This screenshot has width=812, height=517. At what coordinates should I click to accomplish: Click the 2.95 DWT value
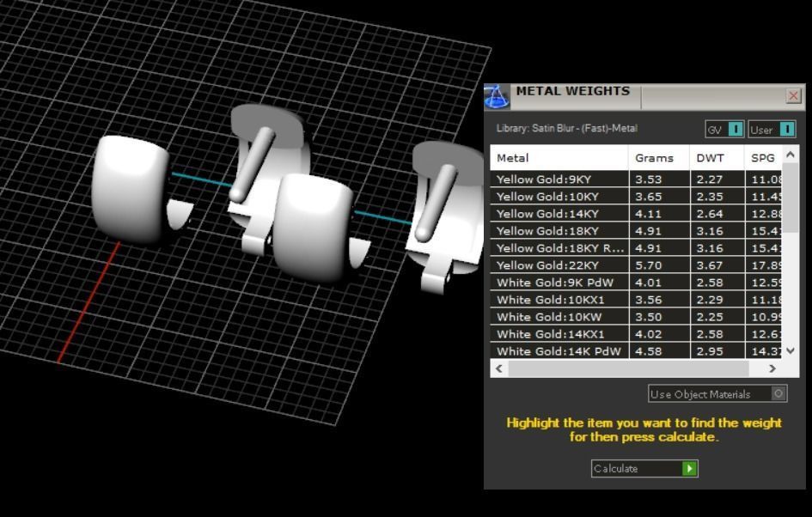pyautogui.click(x=710, y=351)
